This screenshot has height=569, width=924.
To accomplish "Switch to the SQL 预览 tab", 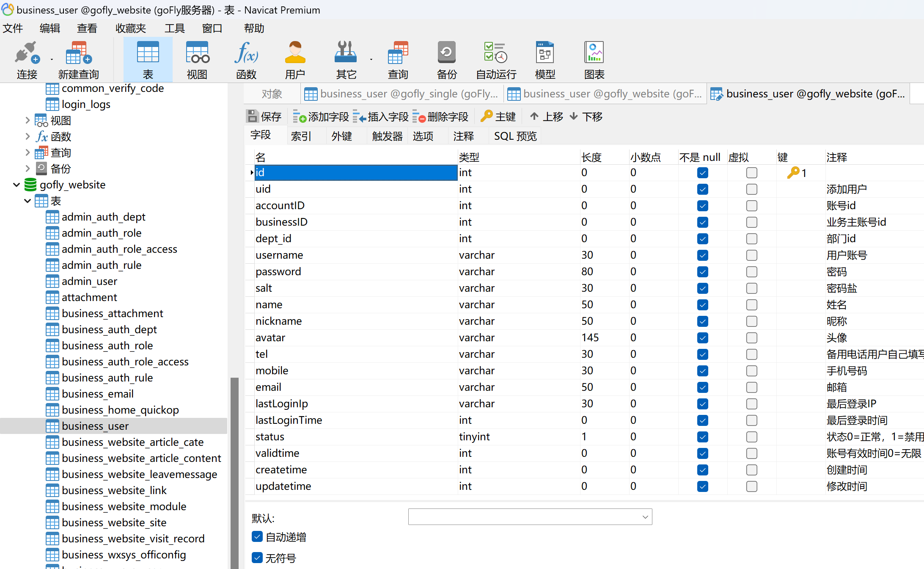I will coord(515,136).
